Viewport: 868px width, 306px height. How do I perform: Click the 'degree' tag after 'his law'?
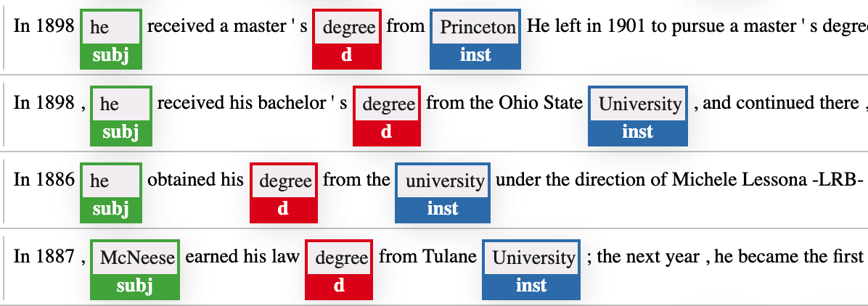[339, 270]
